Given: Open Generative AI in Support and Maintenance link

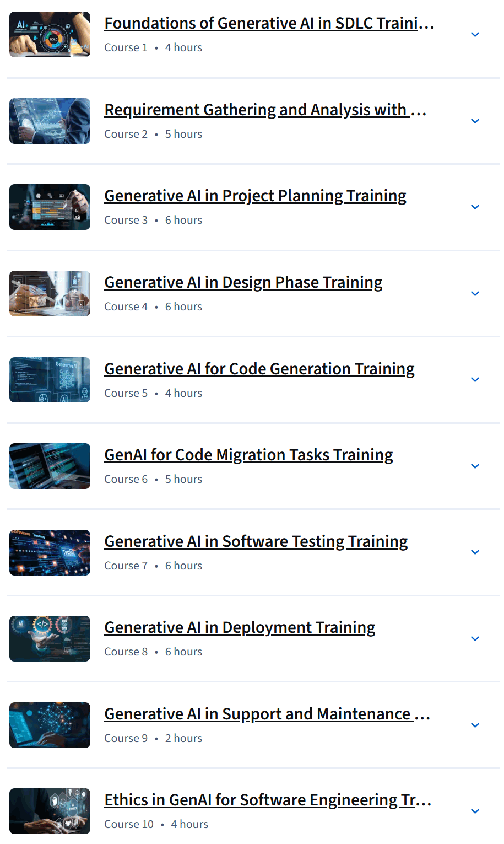Looking at the screenshot, I should [x=268, y=714].
